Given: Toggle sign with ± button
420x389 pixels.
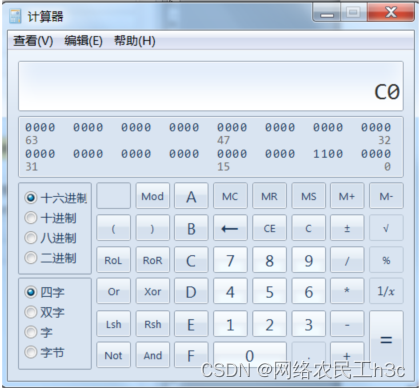Looking at the screenshot, I should [x=347, y=228].
